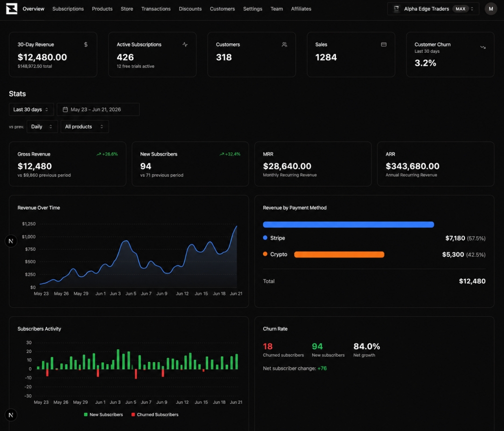Click the Revenue Over Time chart title
The height and width of the screenshot is (431, 504).
tap(39, 208)
